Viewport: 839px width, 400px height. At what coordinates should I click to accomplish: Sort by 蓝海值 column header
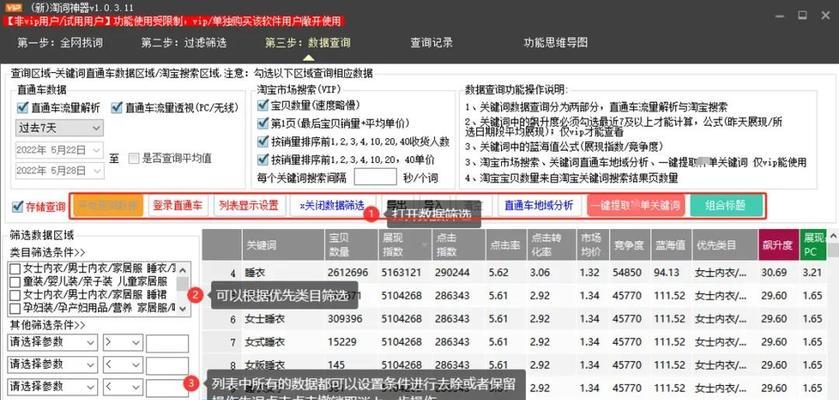point(671,245)
